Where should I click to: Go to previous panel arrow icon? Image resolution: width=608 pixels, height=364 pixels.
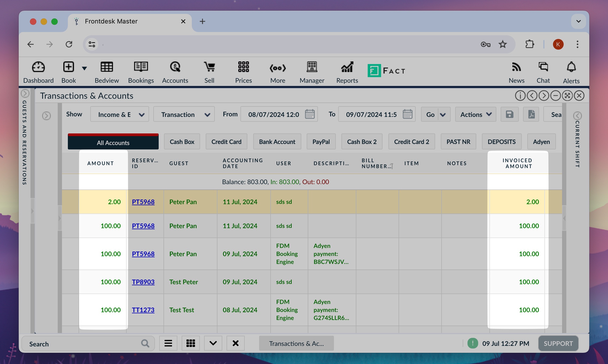tap(532, 96)
